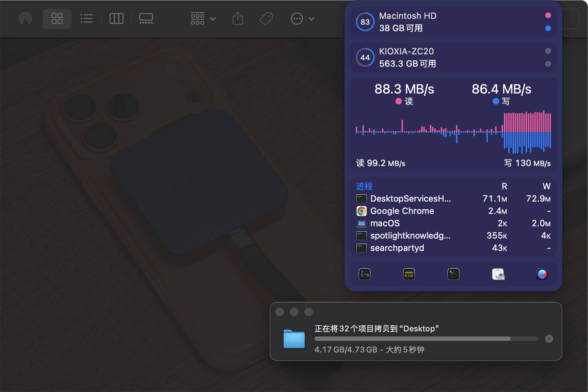Click pink read activity dot for Macintosh HD
This screenshot has height=392, width=588.
pos(548,15)
